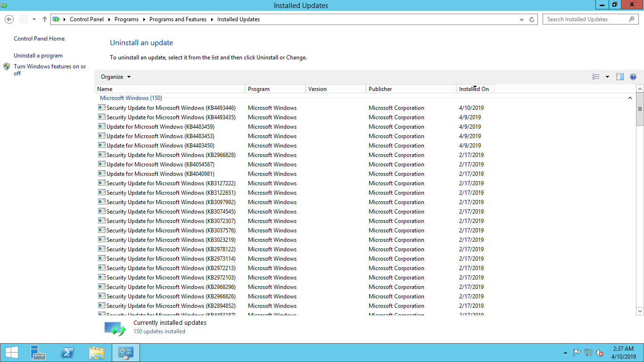Select the KB4054587 update icon

(x=101, y=164)
